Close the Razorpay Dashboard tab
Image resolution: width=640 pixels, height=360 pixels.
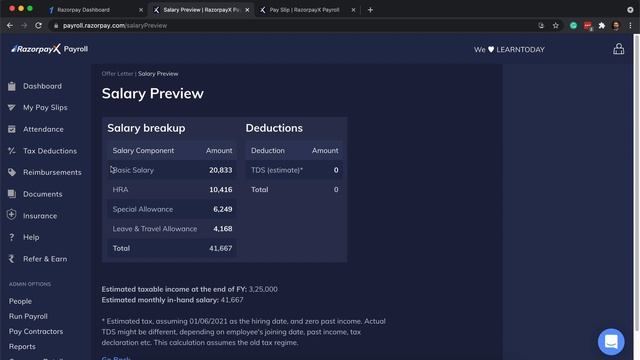pyautogui.click(x=141, y=10)
